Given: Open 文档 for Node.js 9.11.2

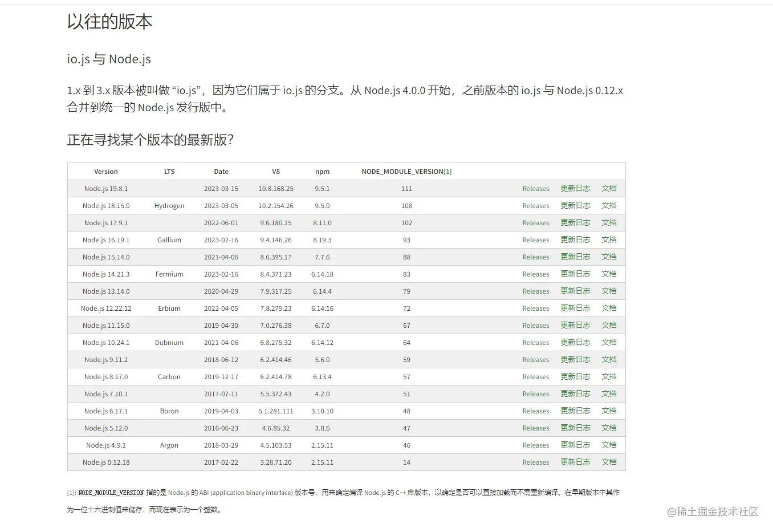Looking at the screenshot, I should coord(609,360).
